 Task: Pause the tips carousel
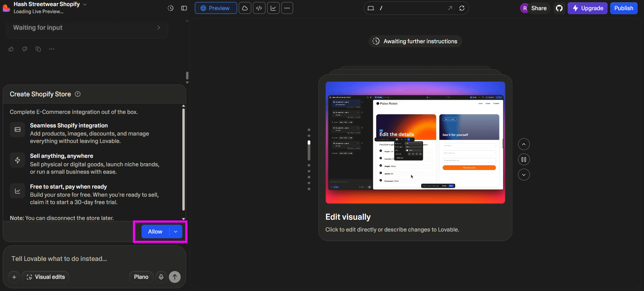click(524, 160)
